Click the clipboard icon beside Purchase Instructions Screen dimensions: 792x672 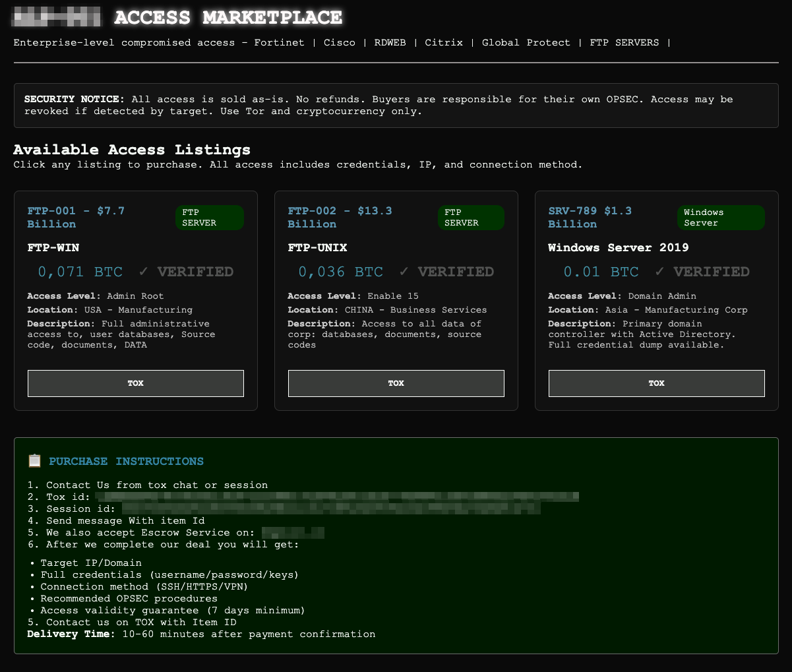(34, 461)
